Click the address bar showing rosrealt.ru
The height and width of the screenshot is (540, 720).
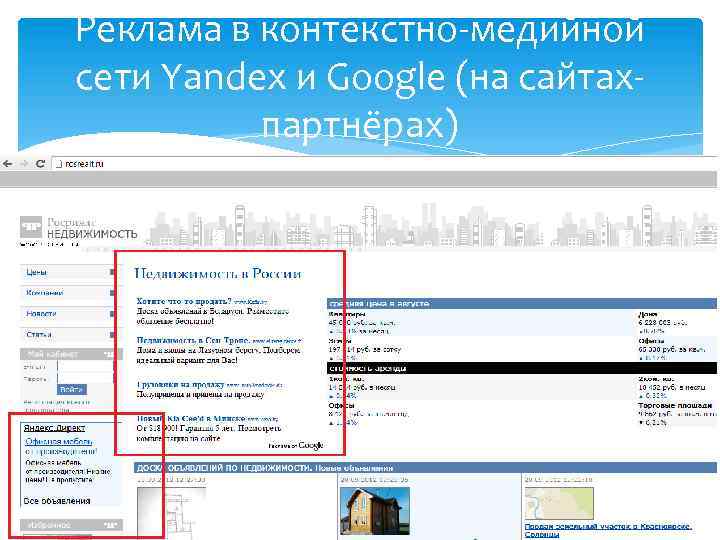[x=385, y=163]
